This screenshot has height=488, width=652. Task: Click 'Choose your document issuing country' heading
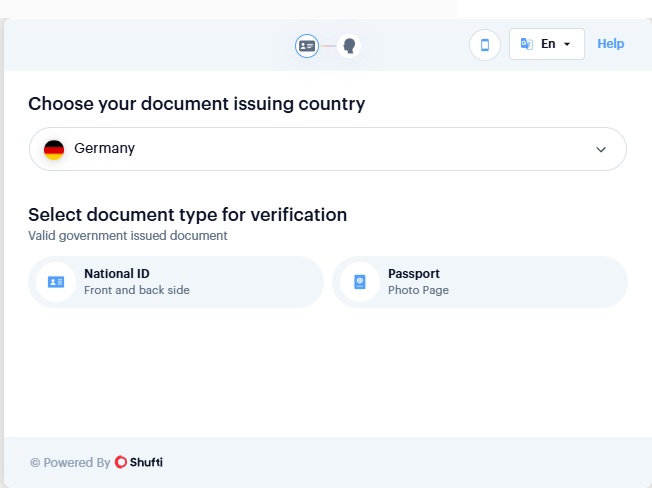[x=196, y=104]
